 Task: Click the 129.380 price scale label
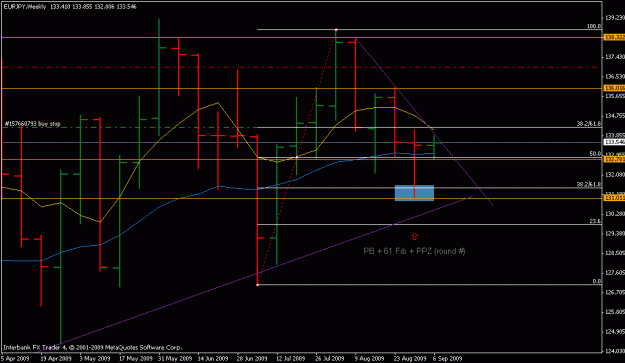tap(615, 233)
